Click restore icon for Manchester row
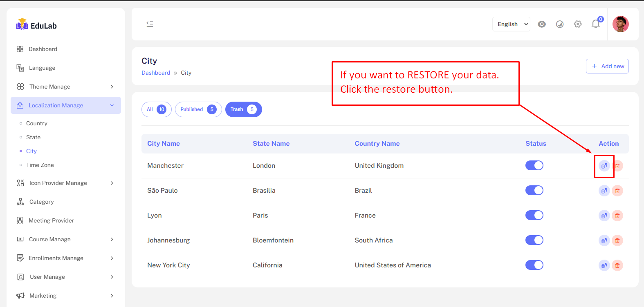 pyautogui.click(x=604, y=166)
